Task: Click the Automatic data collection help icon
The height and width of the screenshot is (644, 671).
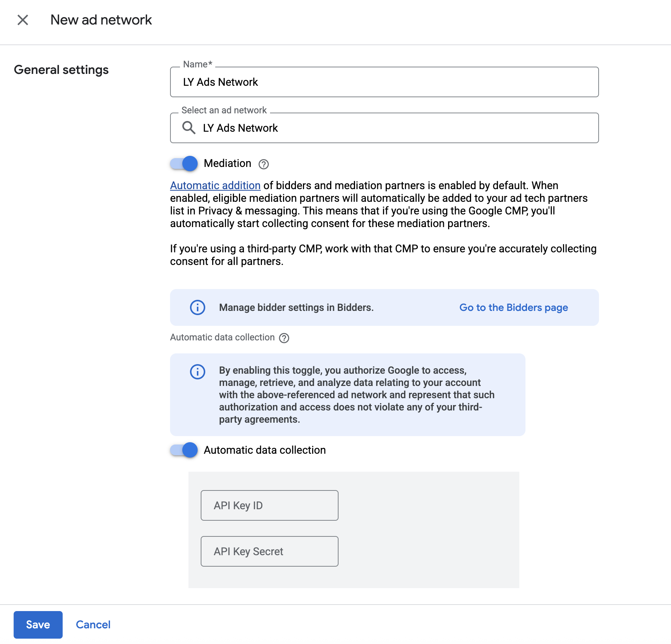Action: (284, 338)
